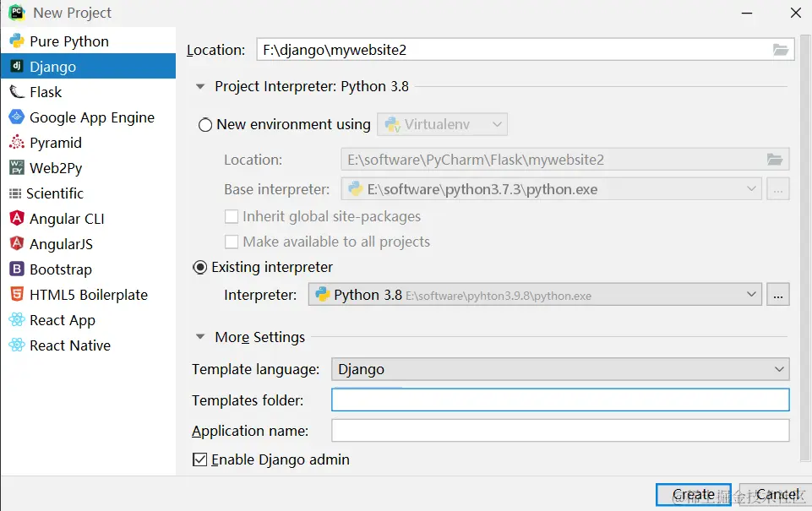The width and height of the screenshot is (812, 511).
Task: Click the HTML5 Boilerplate label in the sidebar
Action: tap(89, 295)
